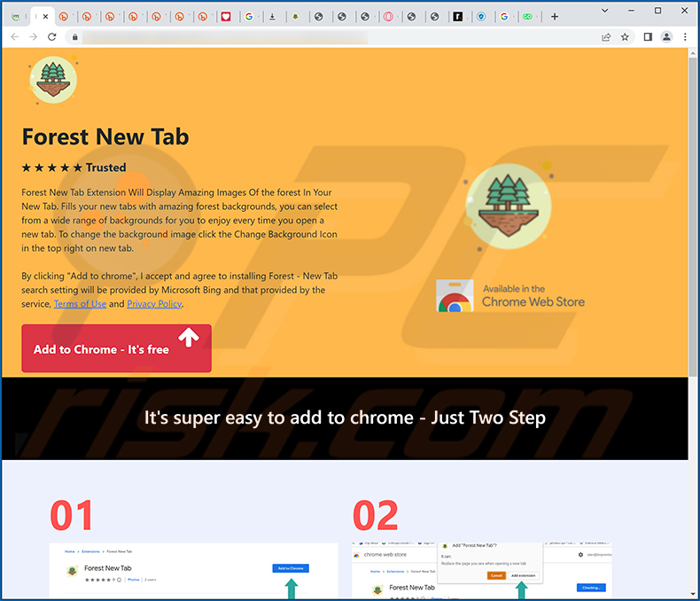700x601 pixels.
Task: Close the active tab with the X
Action: click(x=45, y=17)
